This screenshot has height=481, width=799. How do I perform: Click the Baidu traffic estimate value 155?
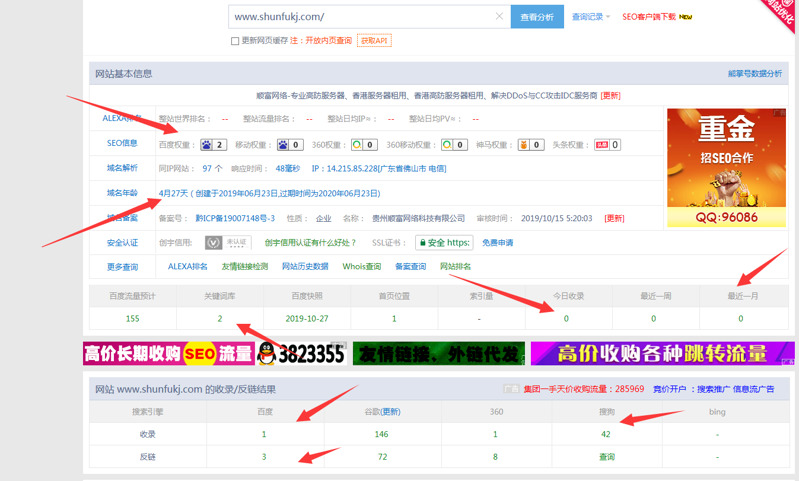click(132, 318)
